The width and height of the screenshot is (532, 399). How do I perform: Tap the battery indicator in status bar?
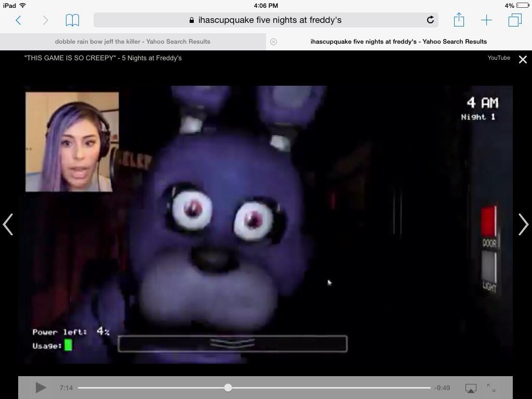pyautogui.click(x=523, y=5)
